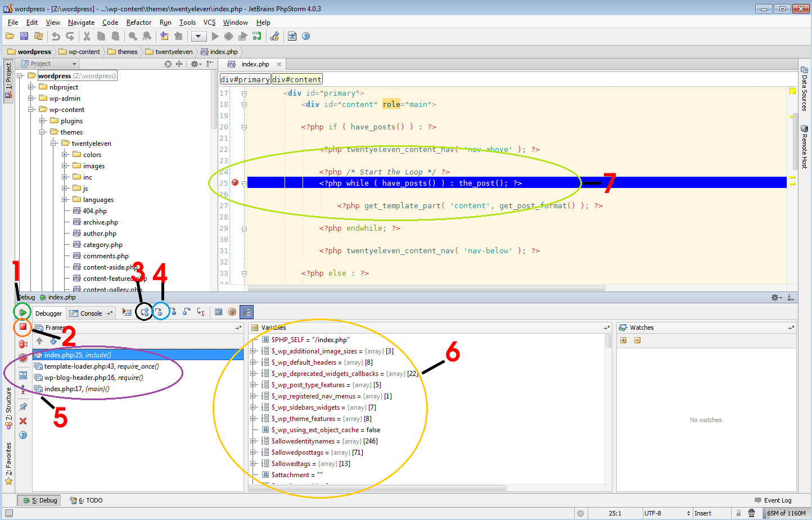This screenshot has width=812, height=520.
Task: Collapse the twentyeleven folder node
Action: pos(54,144)
